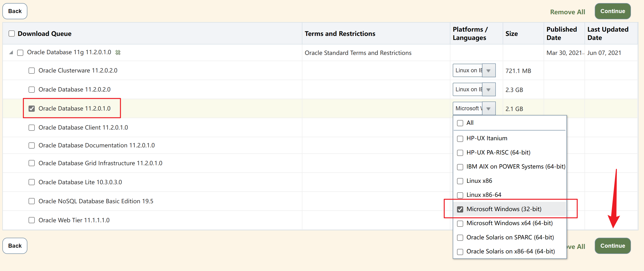Select Linux x86-64 in platform list

tap(460, 195)
